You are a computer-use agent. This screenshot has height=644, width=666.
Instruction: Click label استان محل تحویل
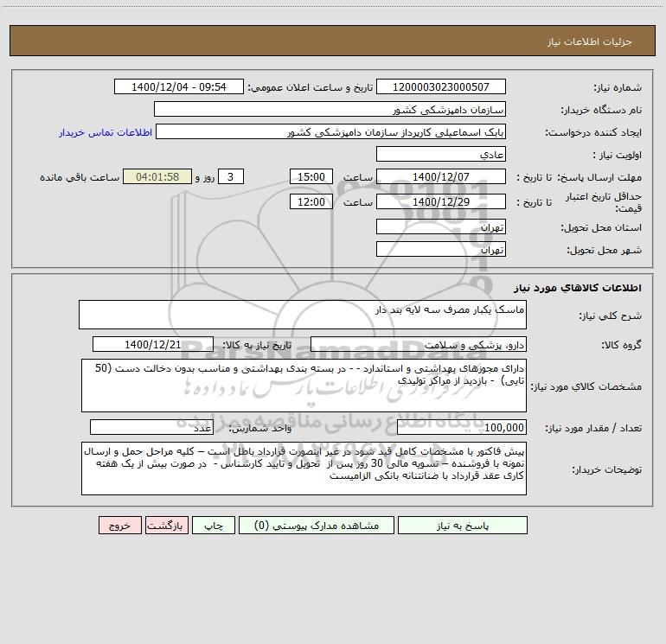[601, 228]
